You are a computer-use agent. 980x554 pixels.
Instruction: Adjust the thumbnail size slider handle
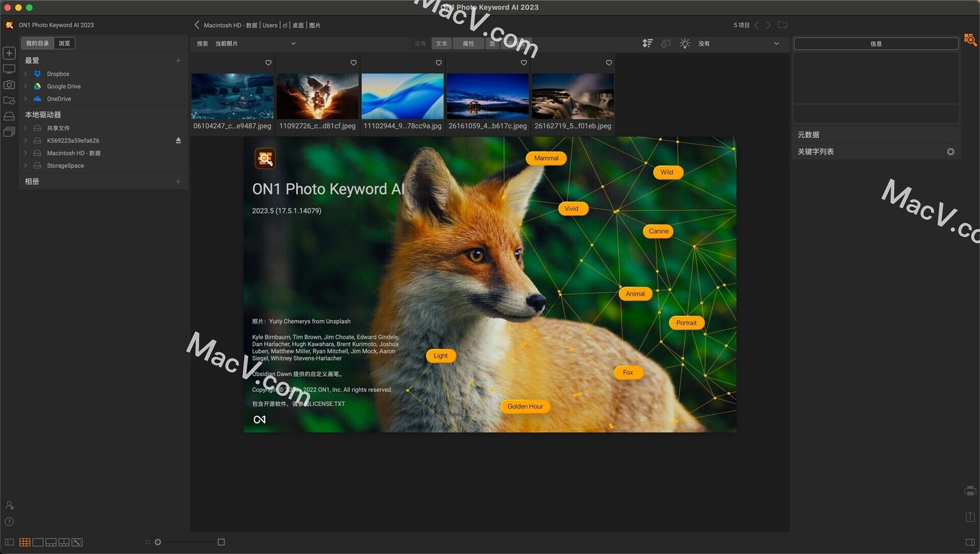[x=158, y=543]
